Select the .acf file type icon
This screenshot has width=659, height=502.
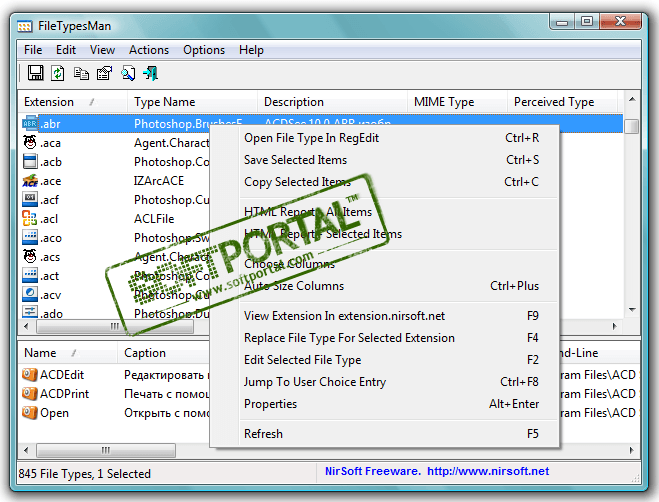30,200
